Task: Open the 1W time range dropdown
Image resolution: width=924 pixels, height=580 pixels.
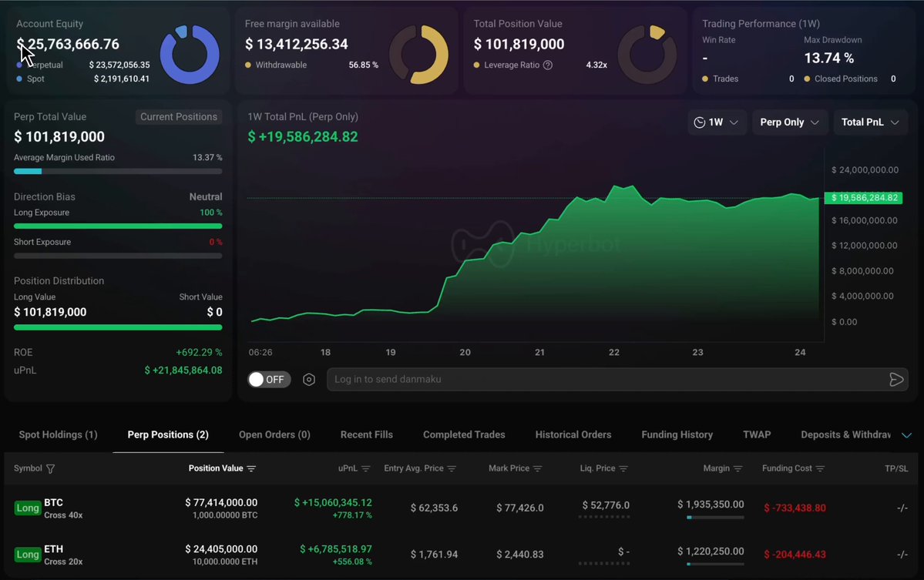Action: (x=716, y=122)
